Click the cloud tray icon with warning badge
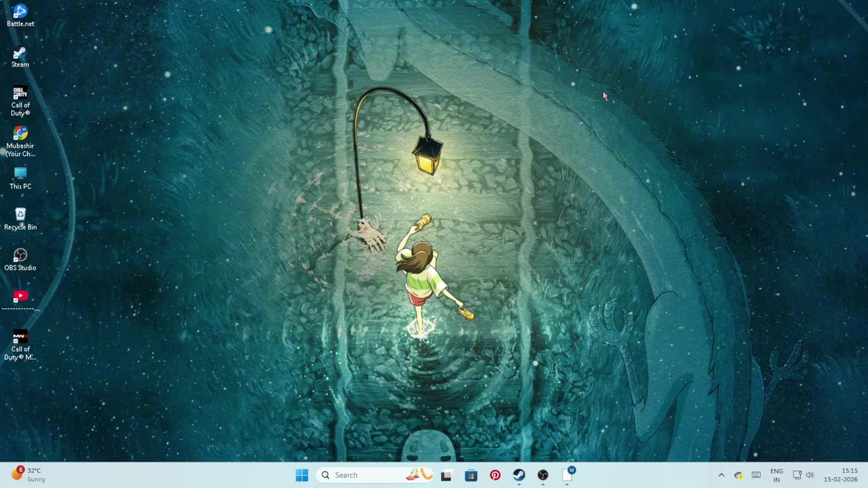Screen dimensions: 868x488 [738, 475]
